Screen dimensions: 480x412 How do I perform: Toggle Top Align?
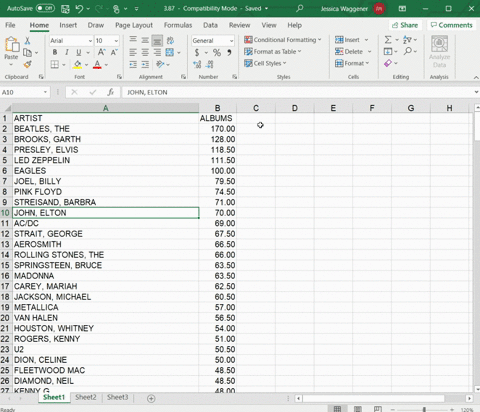[133, 40]
